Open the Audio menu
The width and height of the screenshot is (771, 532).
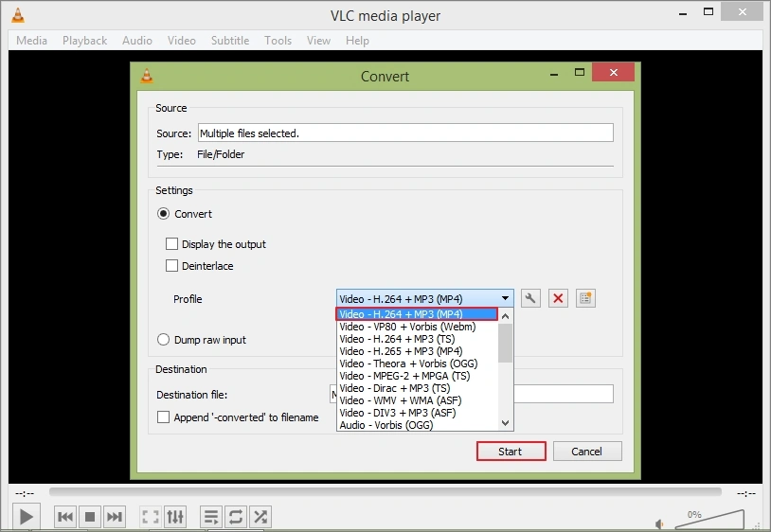coord(137,41)
